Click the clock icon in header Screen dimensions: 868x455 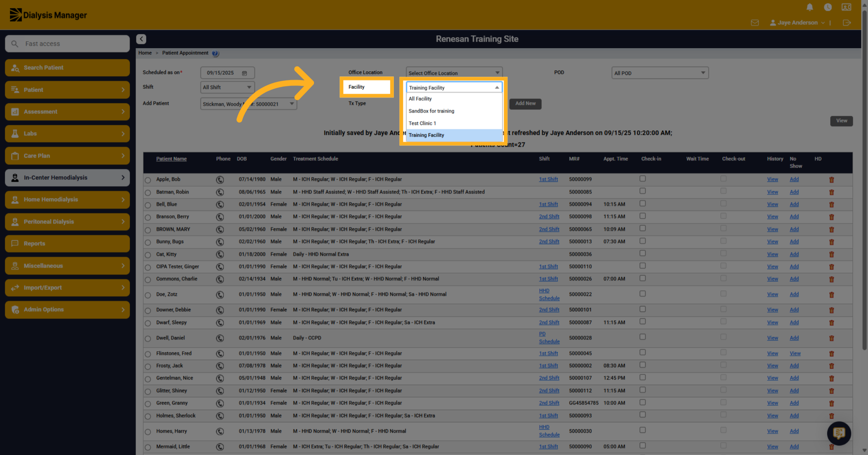pyautogui.click(x=828, y=7)
